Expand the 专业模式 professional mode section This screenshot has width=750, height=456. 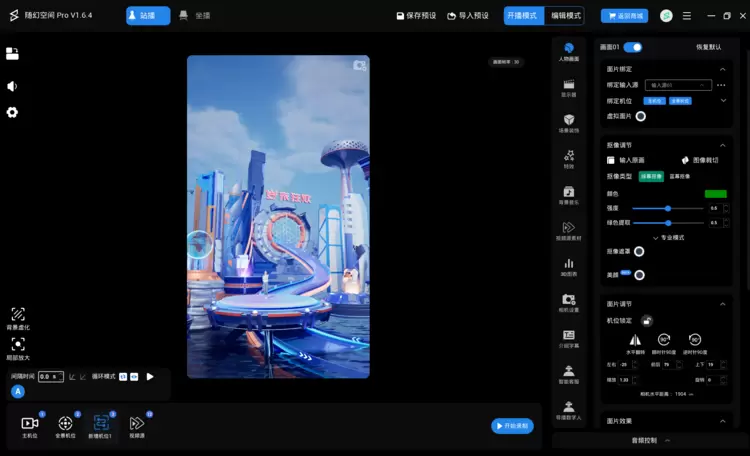pos(668,237)
